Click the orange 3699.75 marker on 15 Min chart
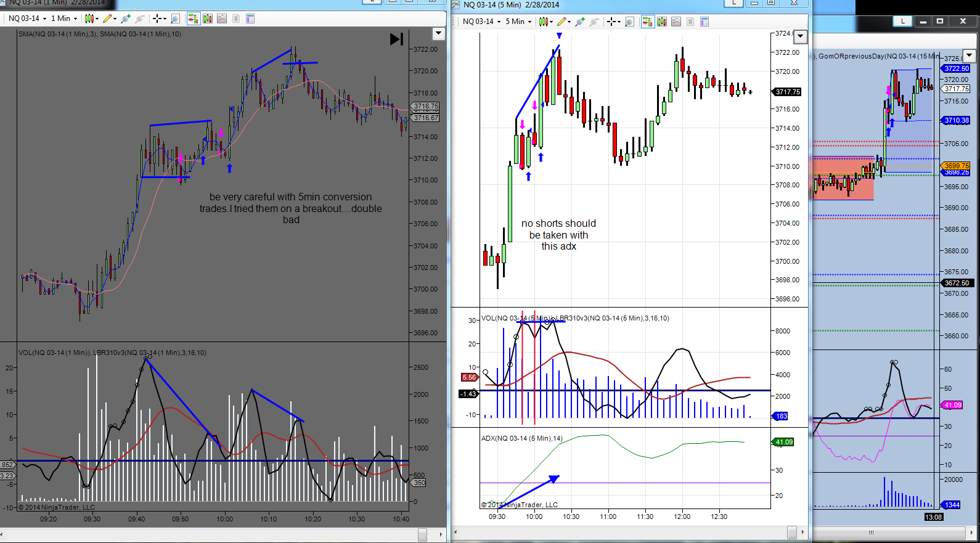Image resolution: width=980 pixels, height=543 pixels. point(957,166)
